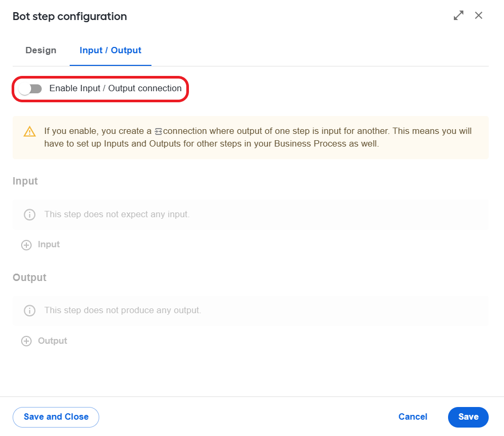Switch to the Design tab

41,51
